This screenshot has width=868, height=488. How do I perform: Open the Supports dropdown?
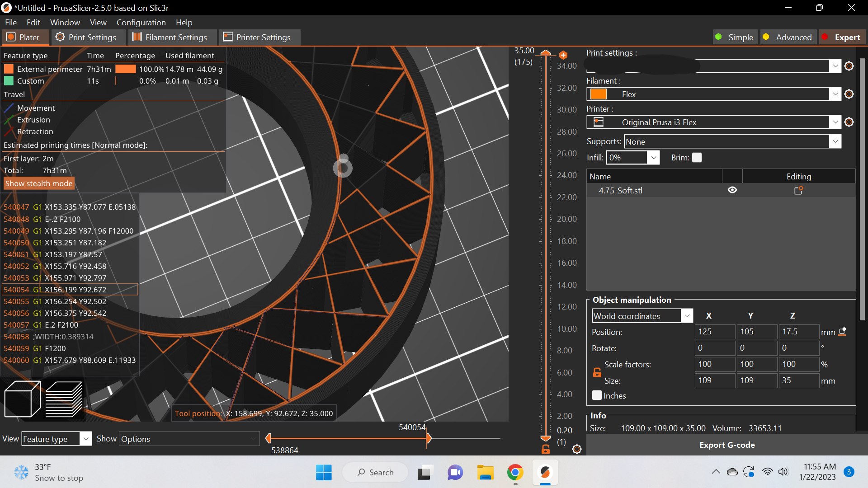(835, 141)
